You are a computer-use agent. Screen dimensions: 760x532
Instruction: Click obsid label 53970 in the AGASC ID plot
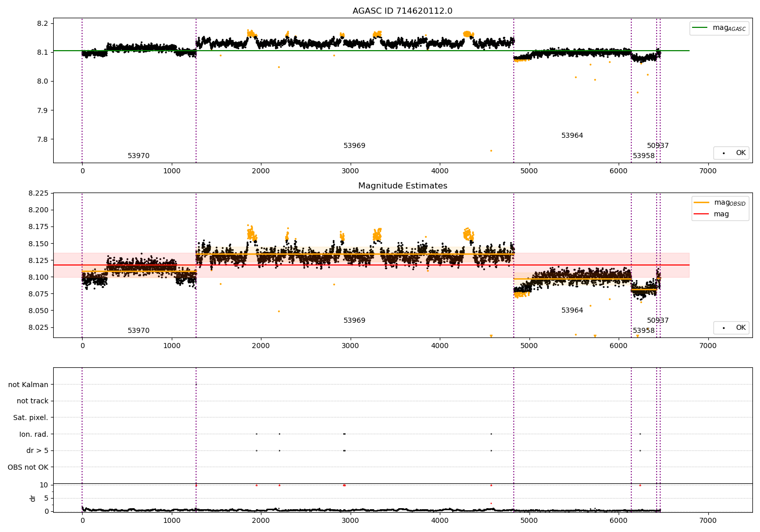click(138, 156)
